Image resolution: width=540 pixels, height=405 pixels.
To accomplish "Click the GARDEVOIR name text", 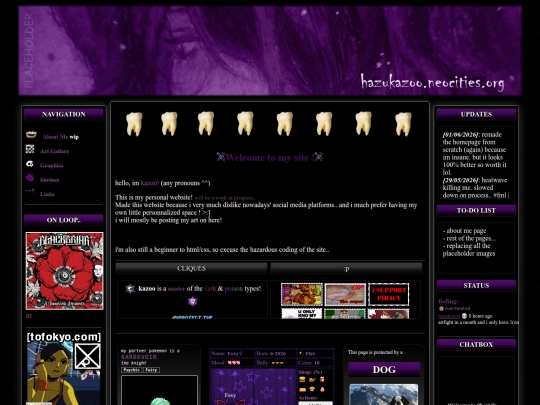I will click(139, 357).
